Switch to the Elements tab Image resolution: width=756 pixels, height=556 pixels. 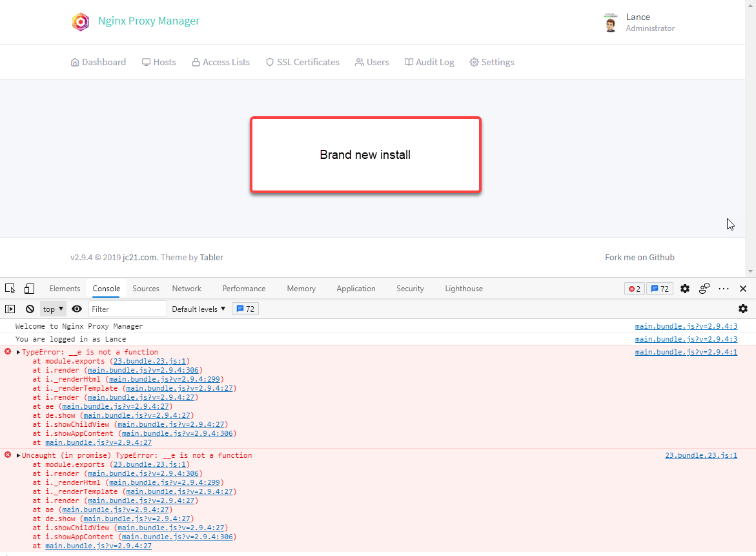tap(65, 289)
